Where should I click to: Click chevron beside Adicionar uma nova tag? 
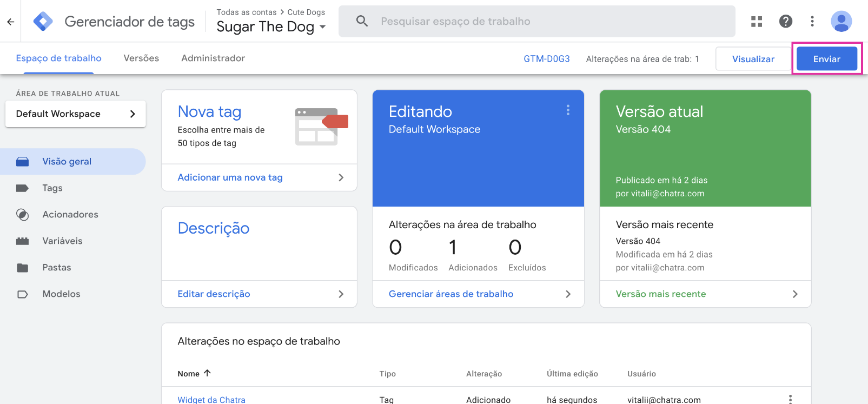[341, 177]
